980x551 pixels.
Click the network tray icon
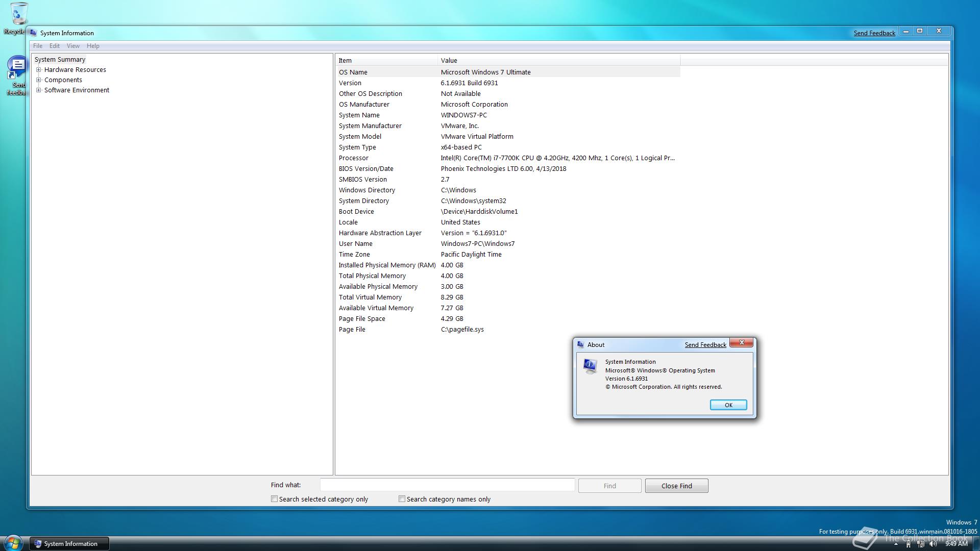pyautogui.click(x=921, y=544)
